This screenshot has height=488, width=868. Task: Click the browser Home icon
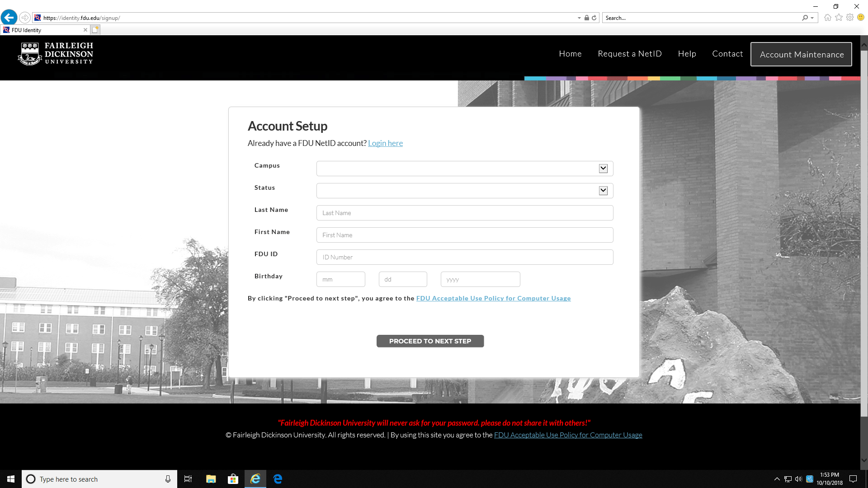[x=827, y=18]
